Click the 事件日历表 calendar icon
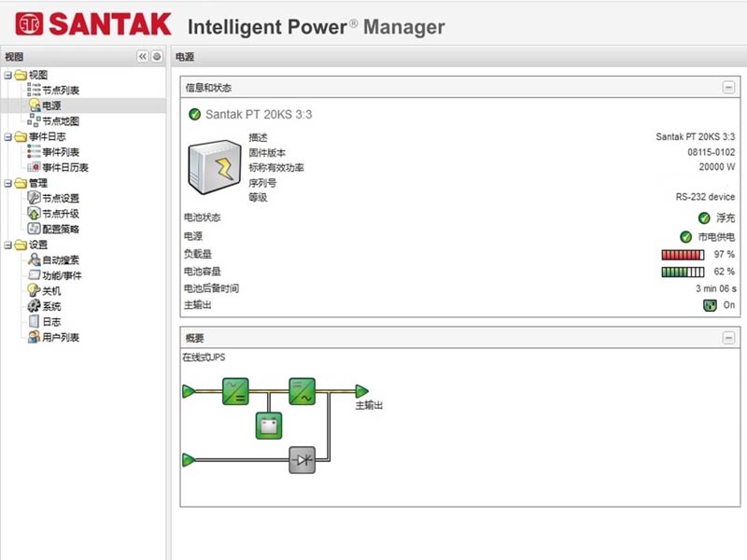747x560 pixels. click(x=34, y=167)
